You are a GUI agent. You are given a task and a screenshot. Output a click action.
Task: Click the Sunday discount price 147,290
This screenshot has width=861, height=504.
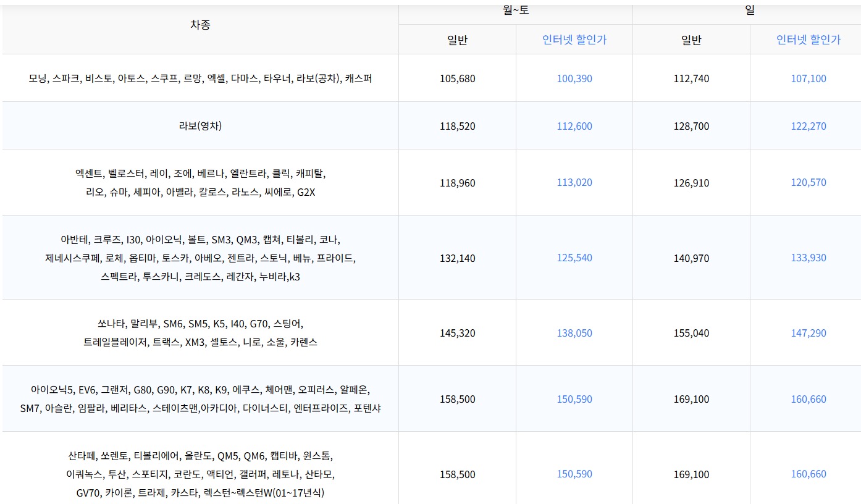tap(808, 333)
